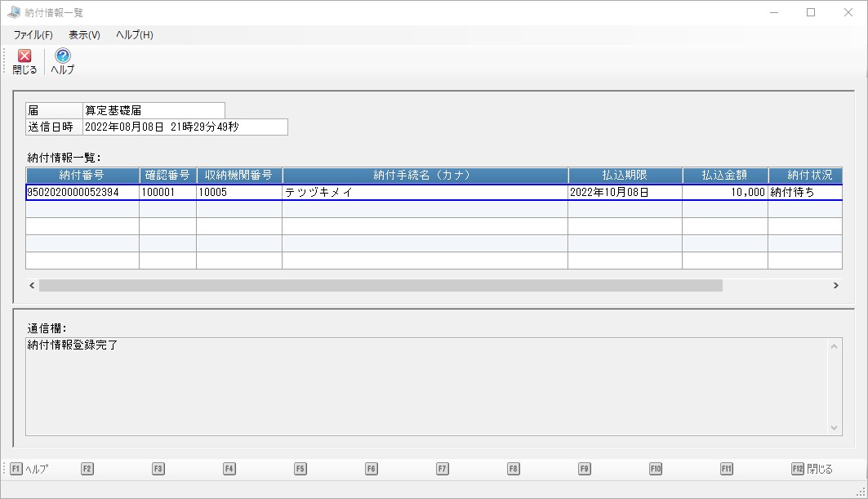The width and height of the screenshot is (868, 499).
Task: Open the ファイル(F) menu
Action: click(33, 35)
